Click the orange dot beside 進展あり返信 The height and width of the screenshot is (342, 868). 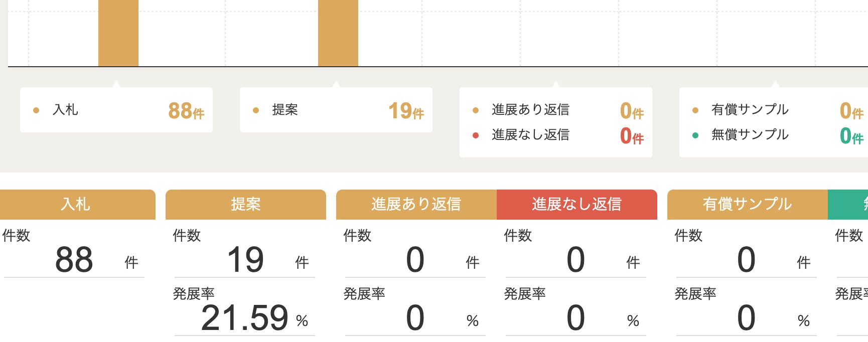coord(476,110)
